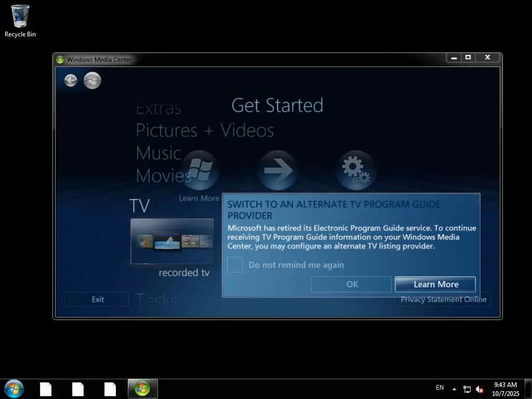Click the Windows Media Center taskbar button
The image size is (532, 399).
click(142, 389)
